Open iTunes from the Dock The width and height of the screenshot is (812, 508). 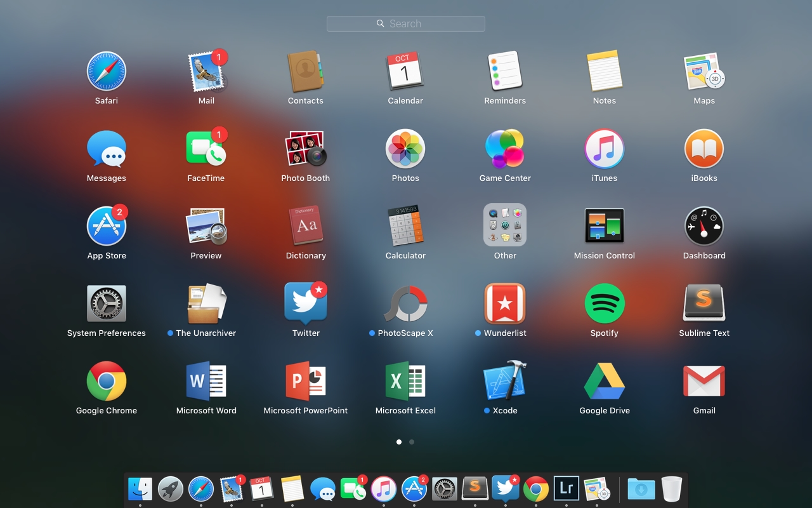(384, 490)
